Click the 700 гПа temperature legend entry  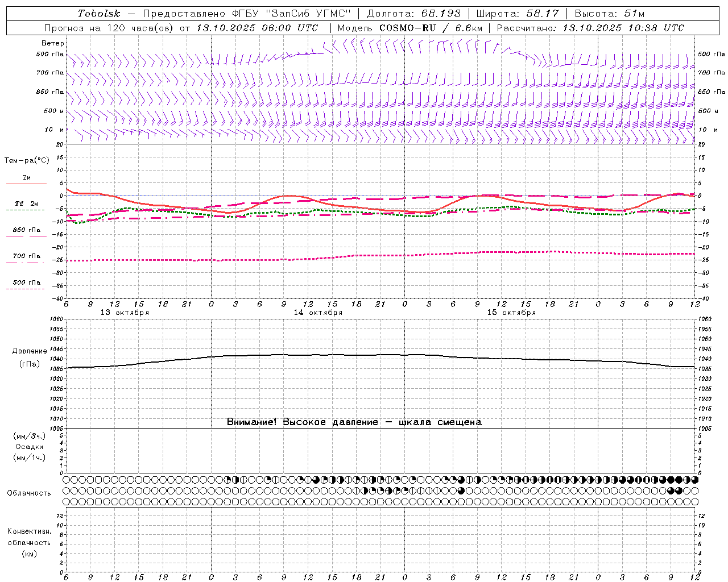(26, 256)
